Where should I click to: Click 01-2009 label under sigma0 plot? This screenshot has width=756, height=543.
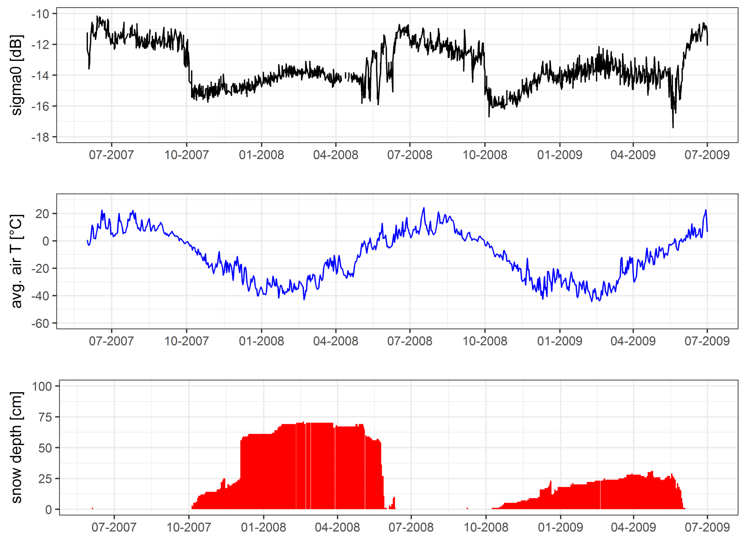[x=560, y=155]
